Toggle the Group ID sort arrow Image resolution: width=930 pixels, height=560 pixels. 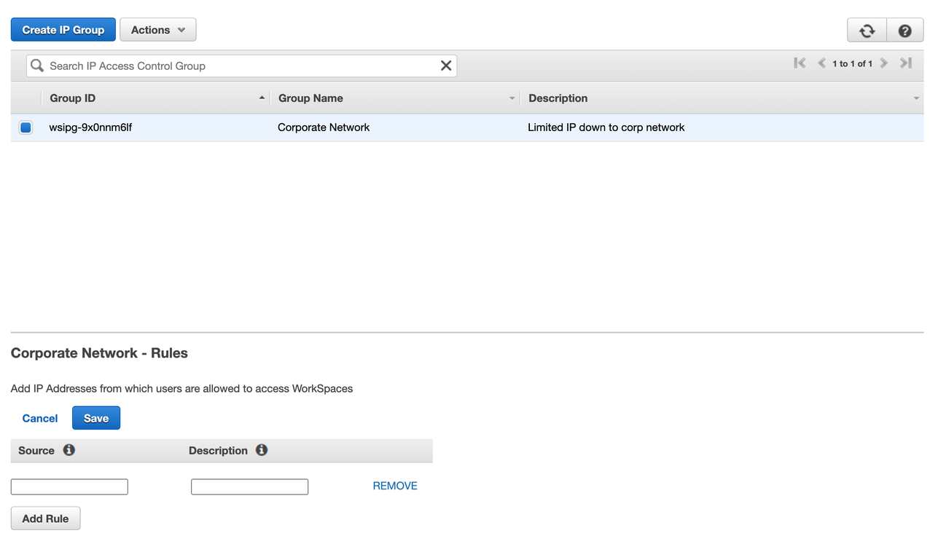click(262, 98)
